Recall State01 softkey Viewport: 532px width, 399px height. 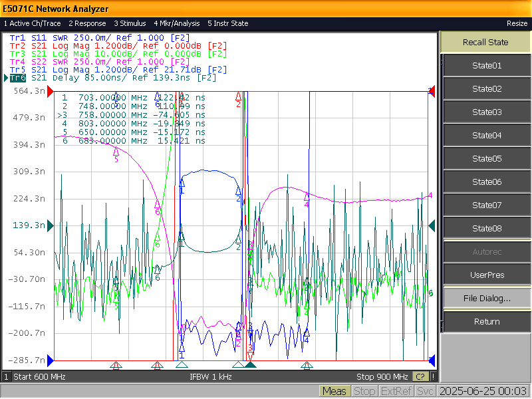click(x=487, y=65)
